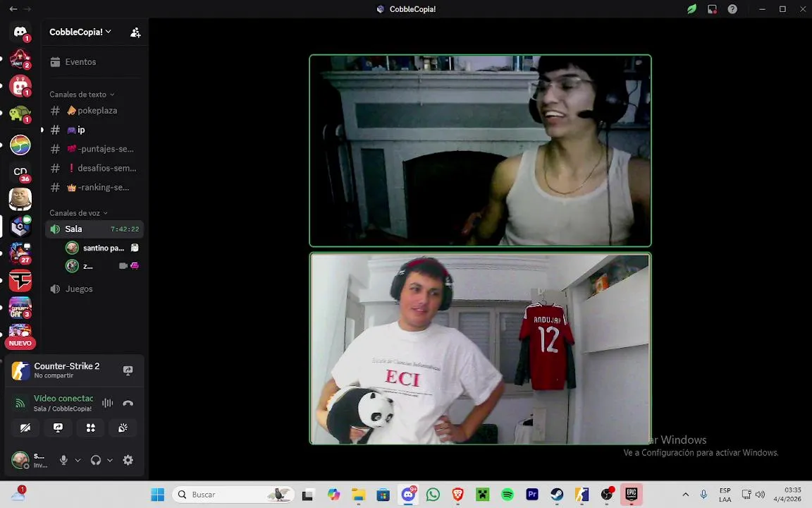This screenshot has width=812, height=508.
Task: Open the -puntajes-se... channel
Action: (94, 149)
